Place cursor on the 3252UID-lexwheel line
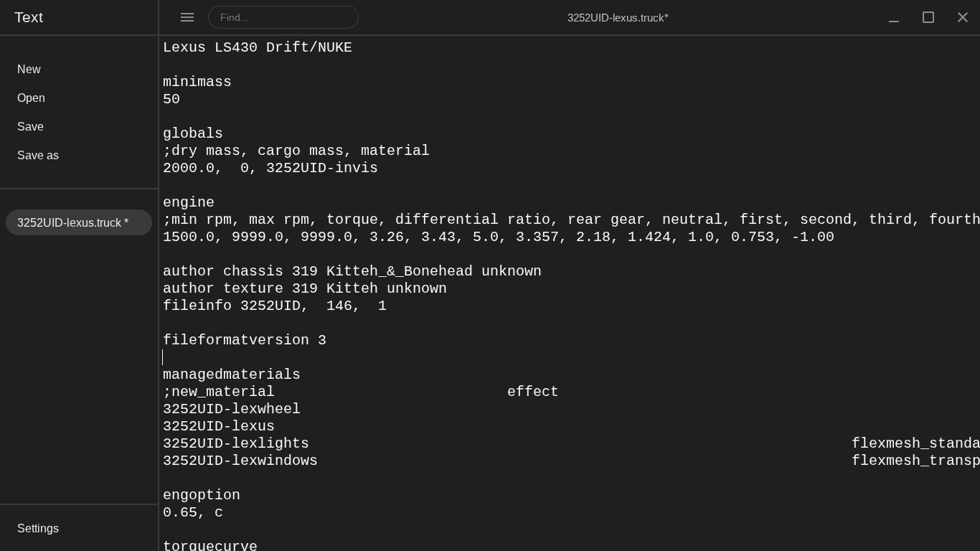Screen dimensions: 980x551 [232, 409]
